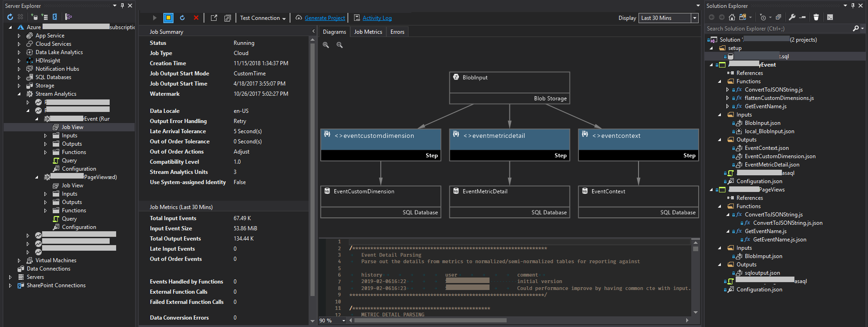This screenshot has width=868, height=327.
Task: Click the Search Solution Explorer field
Action: [777, 29]
